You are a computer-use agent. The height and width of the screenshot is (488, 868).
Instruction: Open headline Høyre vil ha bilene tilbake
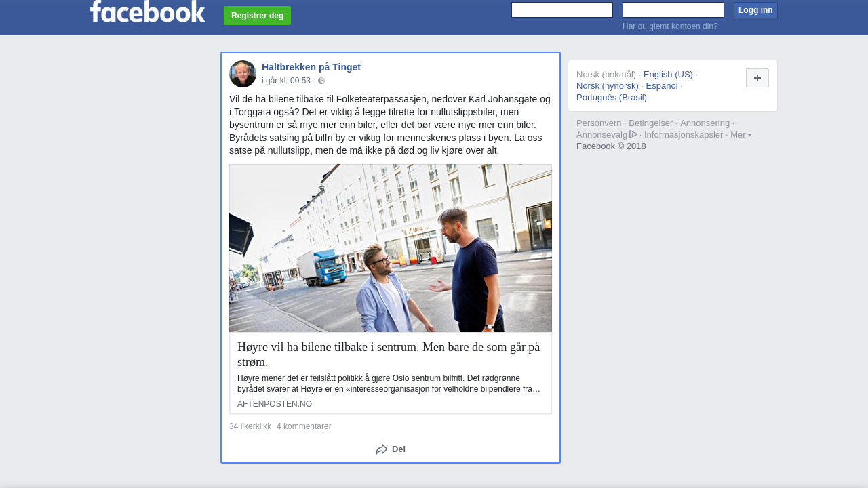[x=389, y=354]
